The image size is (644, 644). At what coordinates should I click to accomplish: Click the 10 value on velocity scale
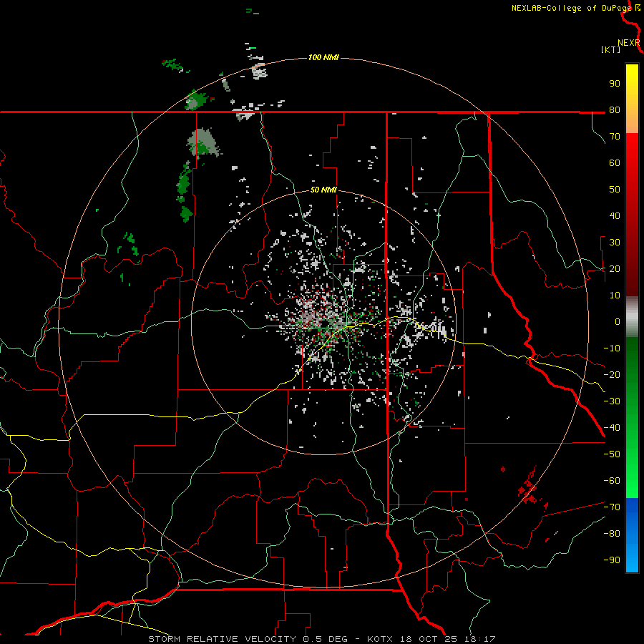coord(615,296)
